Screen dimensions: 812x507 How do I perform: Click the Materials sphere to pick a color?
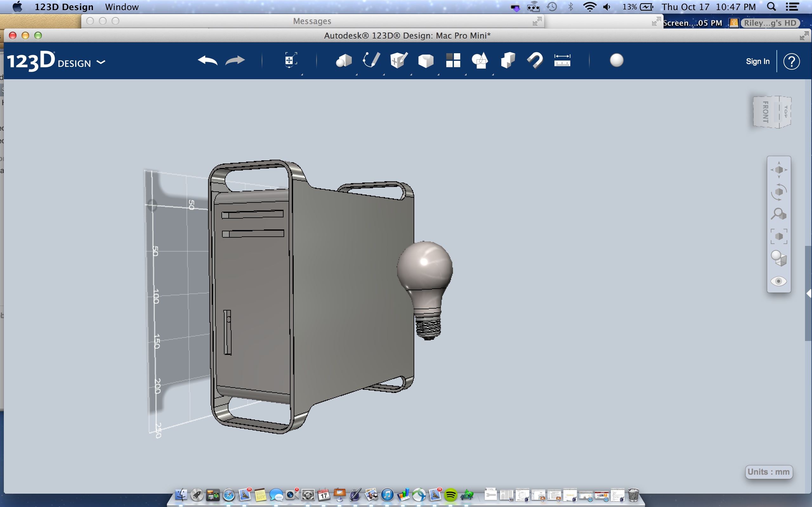point(616,61)
